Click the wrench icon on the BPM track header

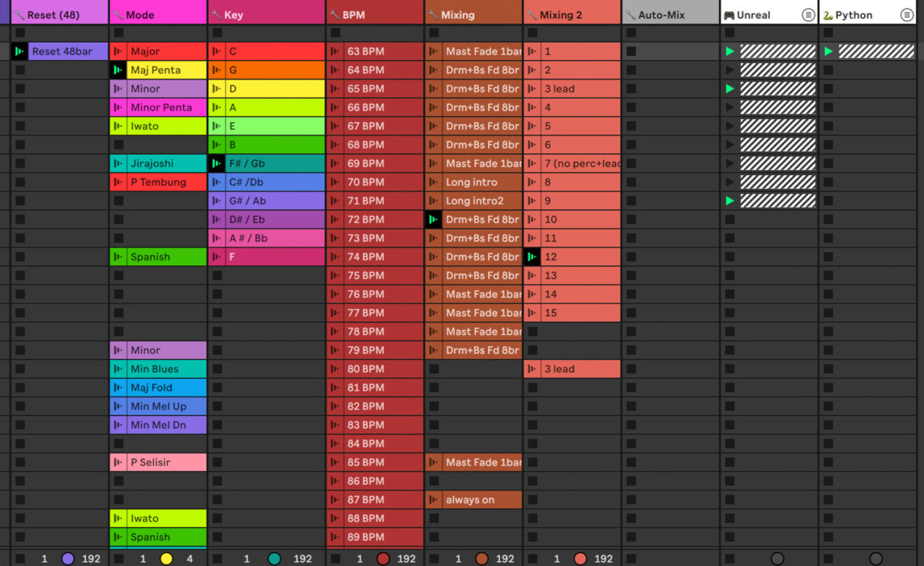tap(335, 14)
